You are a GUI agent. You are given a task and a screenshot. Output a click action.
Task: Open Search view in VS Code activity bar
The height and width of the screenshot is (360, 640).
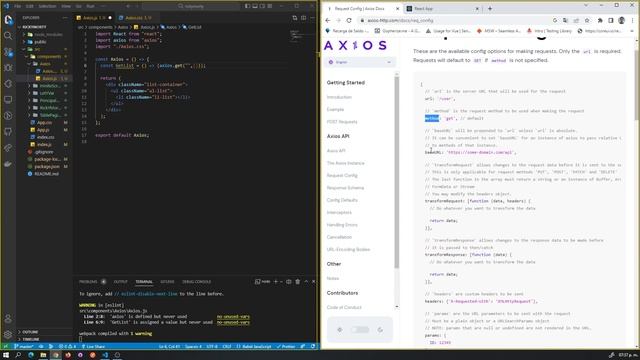point(8,36)
